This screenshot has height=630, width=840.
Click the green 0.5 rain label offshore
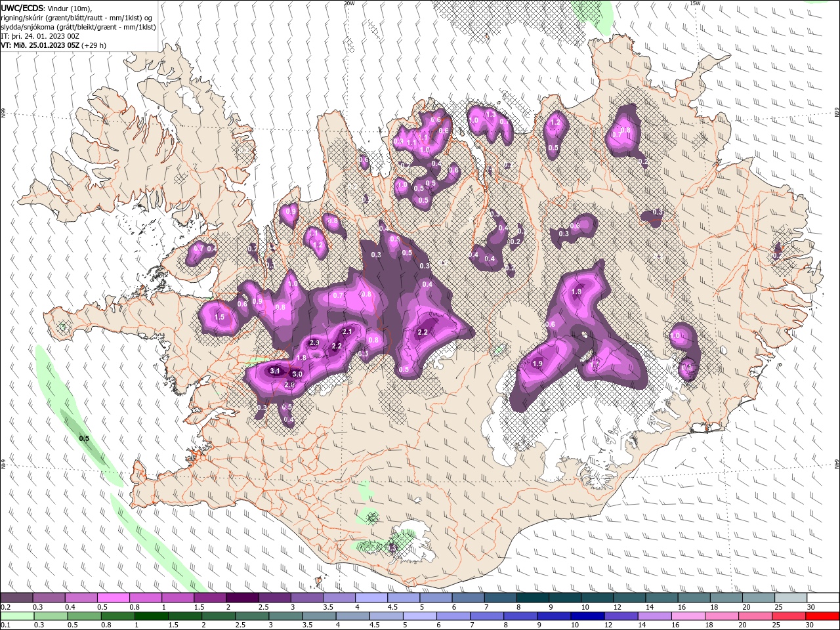(84, 438)
